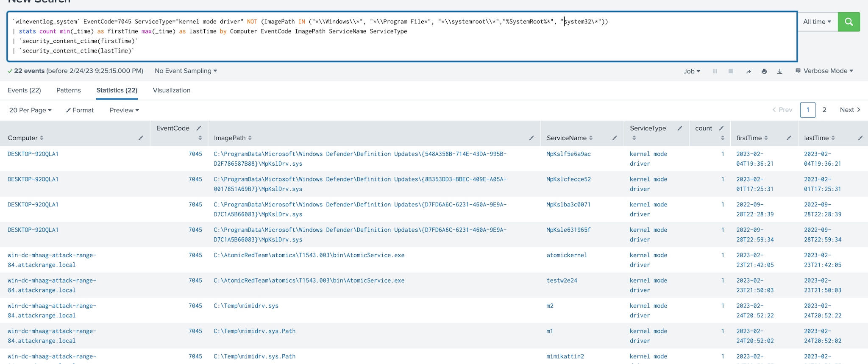Click Computer cell in MpKslf5e6a9ac row

click(33, 154)
